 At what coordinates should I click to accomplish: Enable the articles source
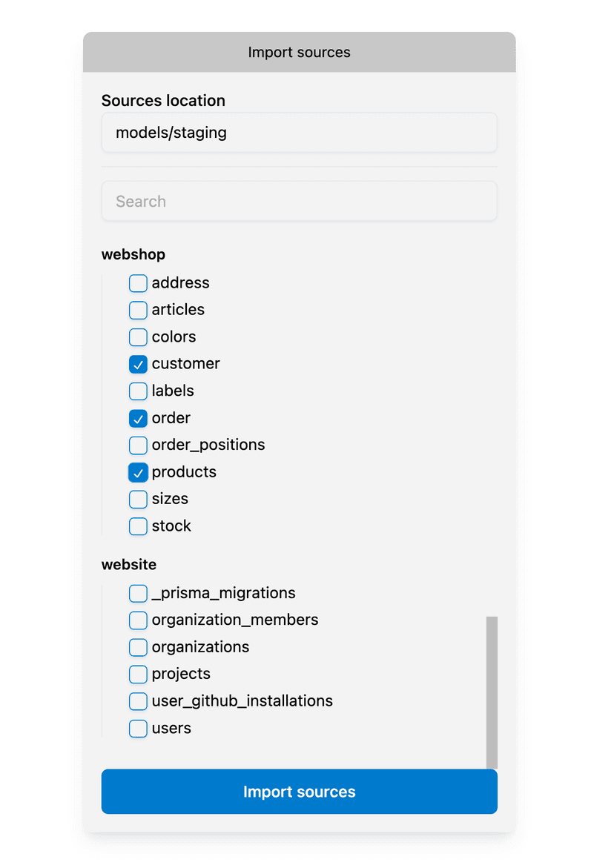[x=138, y=310]
